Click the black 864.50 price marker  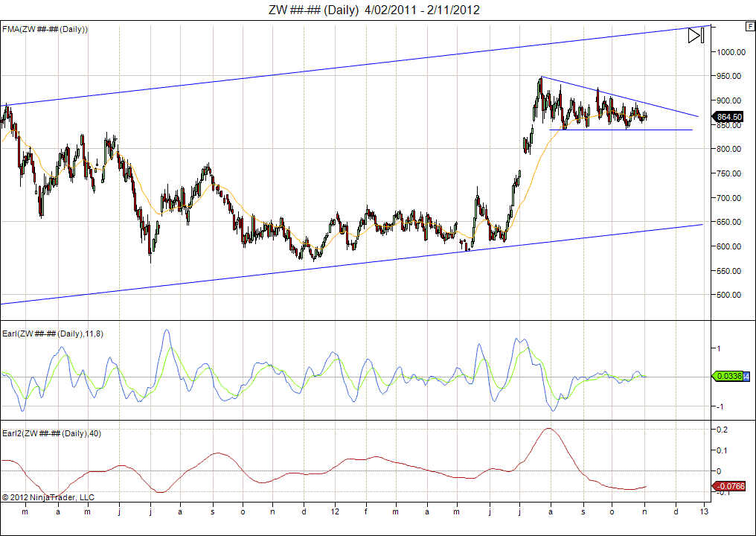(728, 117)
